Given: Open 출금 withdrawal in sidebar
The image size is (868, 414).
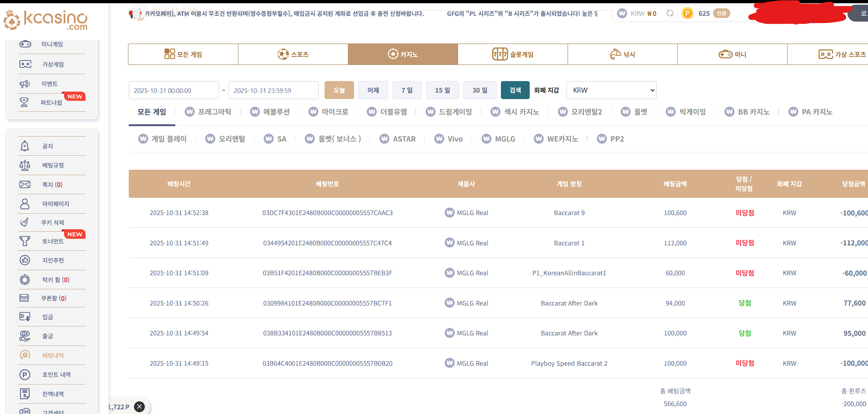Looking at the screenshot, I should [x=47, y=336].
